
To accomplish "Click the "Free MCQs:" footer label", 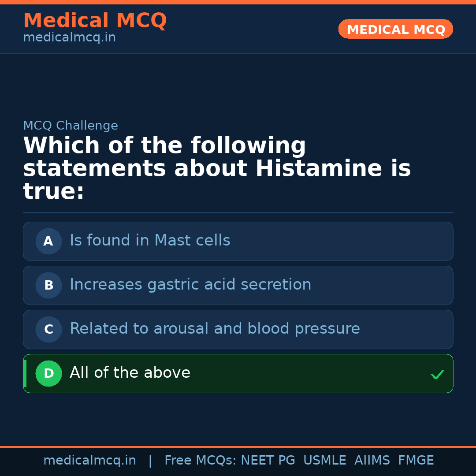I will [201, 461].
